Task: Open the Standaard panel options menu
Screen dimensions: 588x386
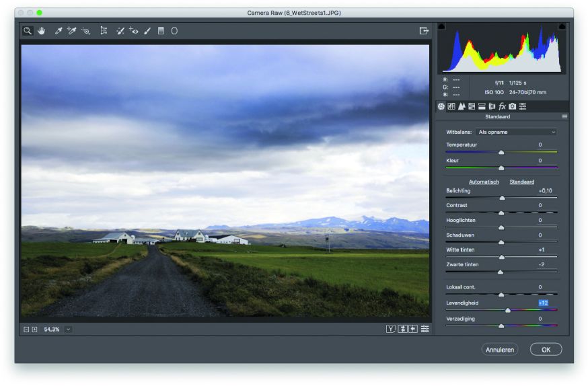Action: (x=564, y=117)
